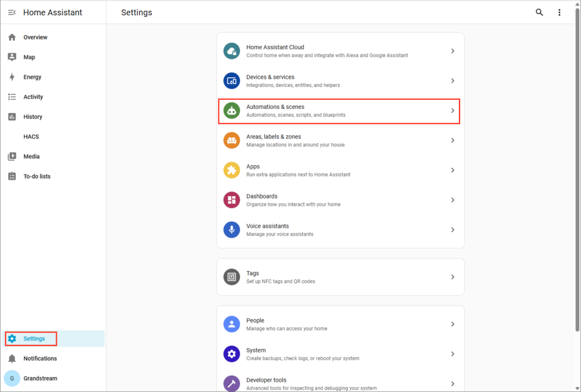Viewport: 581px width, 392px height.
Task: Click the Home Assistant Cloud icon
Action: click(231, 50)
